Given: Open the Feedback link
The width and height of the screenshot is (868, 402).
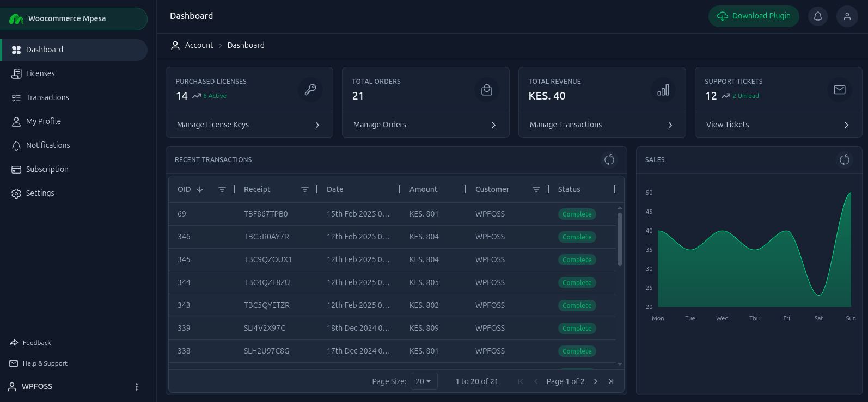Looking at the screenshot, I should (30, 343).
